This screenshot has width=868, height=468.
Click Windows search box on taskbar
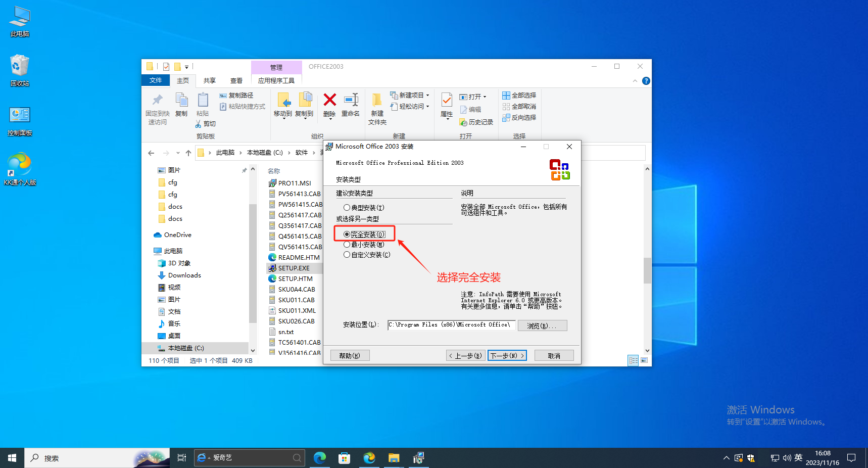(97, 458)
